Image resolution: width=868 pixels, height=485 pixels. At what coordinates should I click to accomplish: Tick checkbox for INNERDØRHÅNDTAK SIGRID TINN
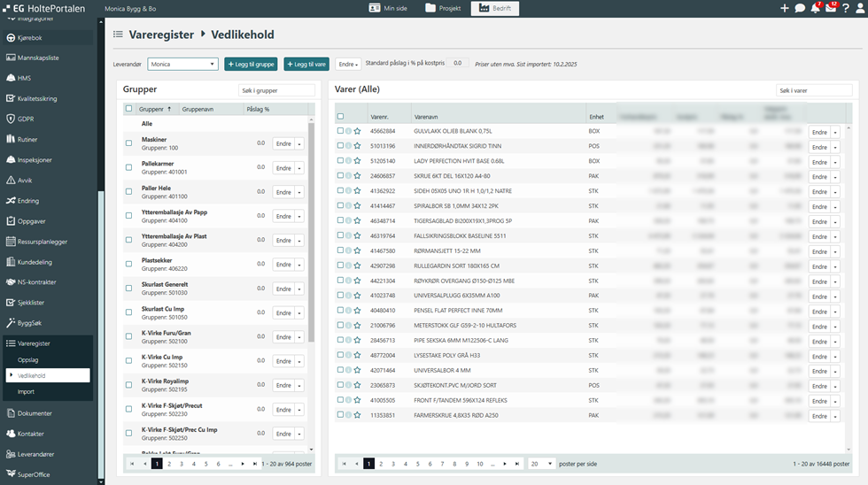pos(340,146)
